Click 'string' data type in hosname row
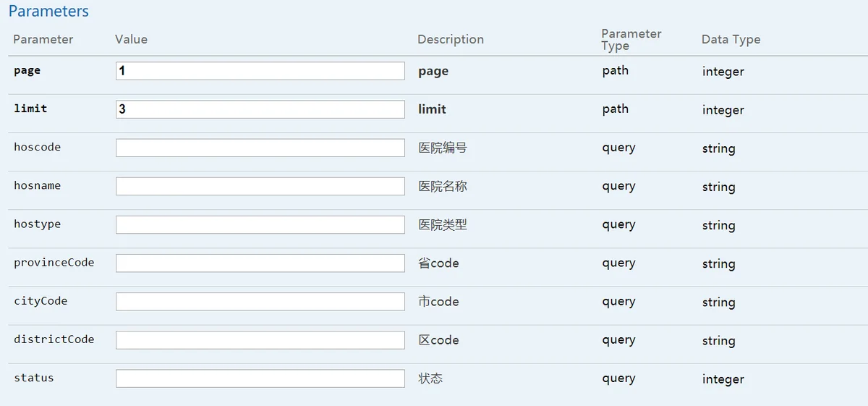The image size is (868, 406). (718, 187)
